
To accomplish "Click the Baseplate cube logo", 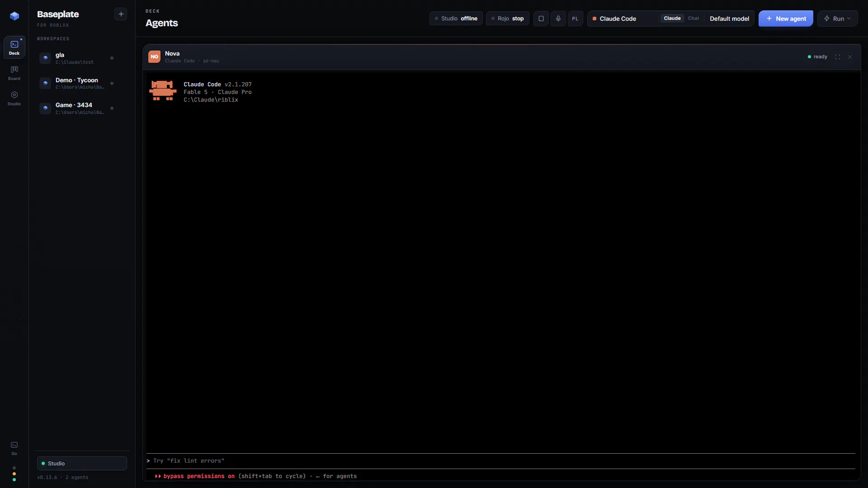I will tap(14, 16).
